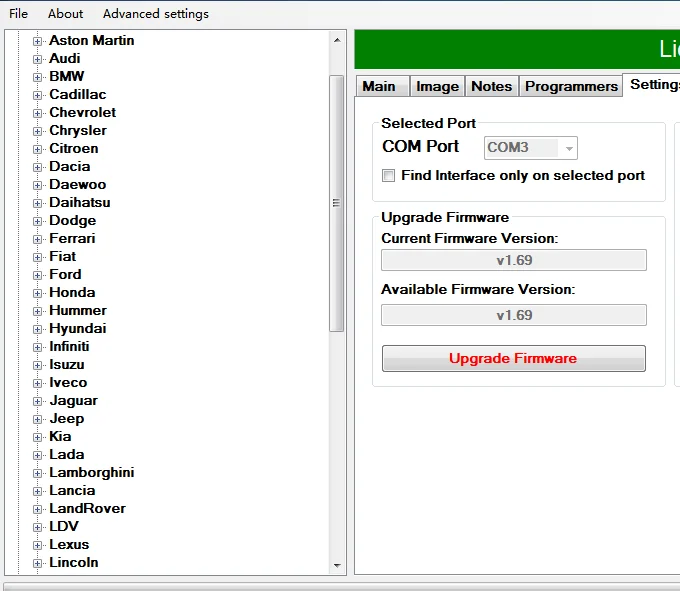Image resolution: width=680 pixels, height=591 pixels.
Task: Select Honda in the vehicle tree
Action: pos(72,293)
